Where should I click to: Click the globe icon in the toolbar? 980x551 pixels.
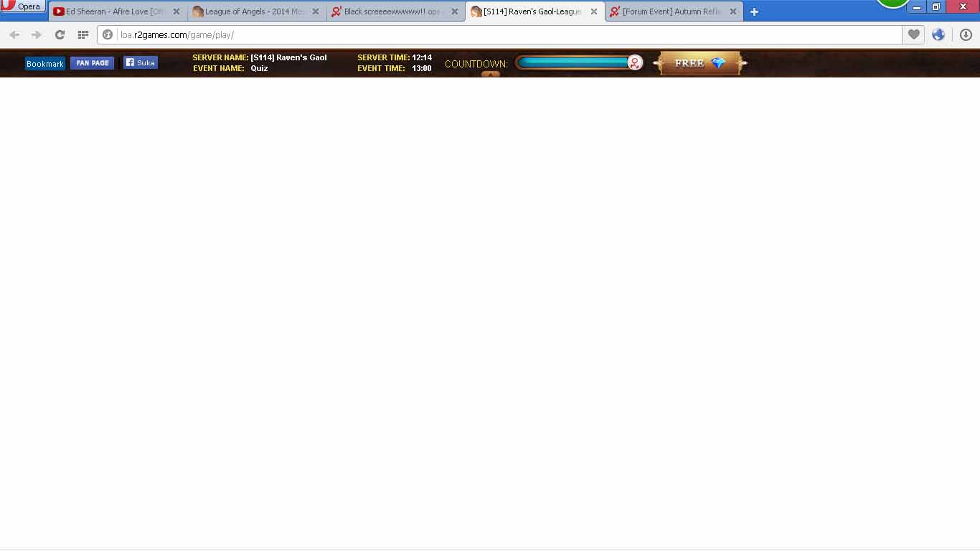click(x=938, y=34)
